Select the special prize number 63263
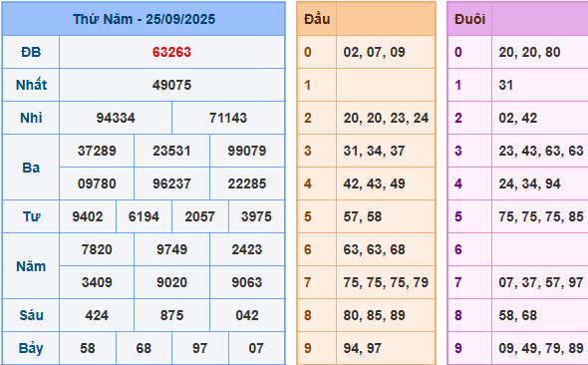This screenshot has width=588, height=365. [171, 52]
